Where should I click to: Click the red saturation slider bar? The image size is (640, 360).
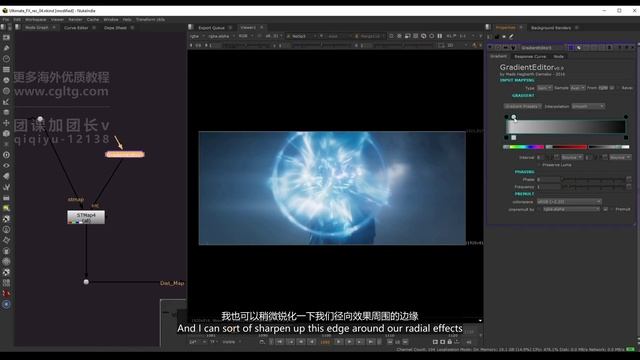point(566,147)
